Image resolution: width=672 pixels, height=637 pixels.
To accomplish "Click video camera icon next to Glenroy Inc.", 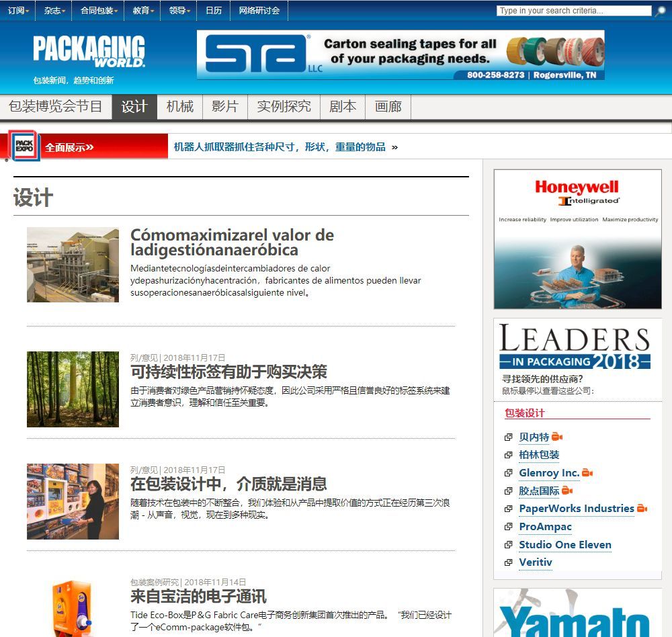I will 587,473.
